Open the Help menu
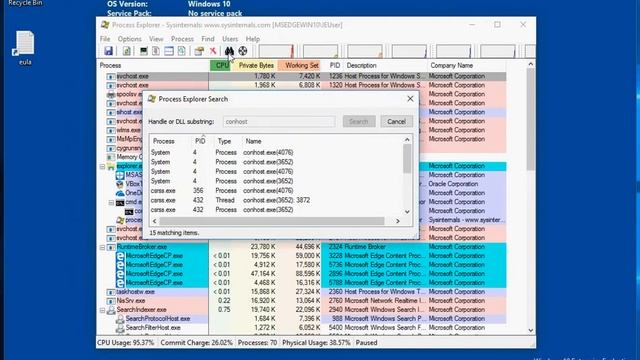 click(x=253, y=39)
